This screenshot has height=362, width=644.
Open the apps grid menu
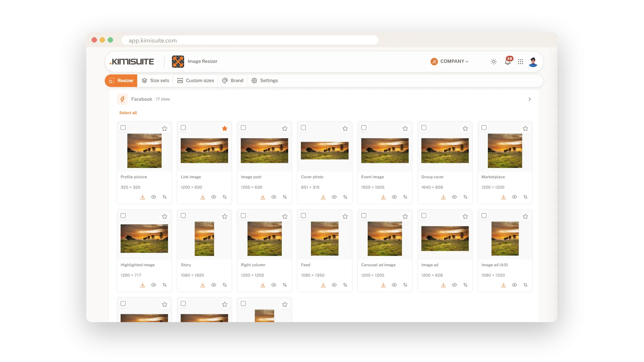point(521,62)
